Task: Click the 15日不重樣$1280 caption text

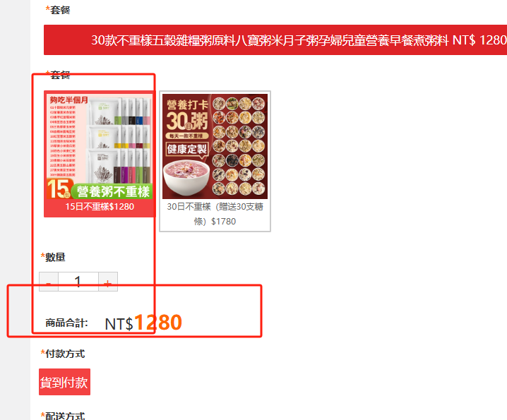Action: click(x=100, y=207)
